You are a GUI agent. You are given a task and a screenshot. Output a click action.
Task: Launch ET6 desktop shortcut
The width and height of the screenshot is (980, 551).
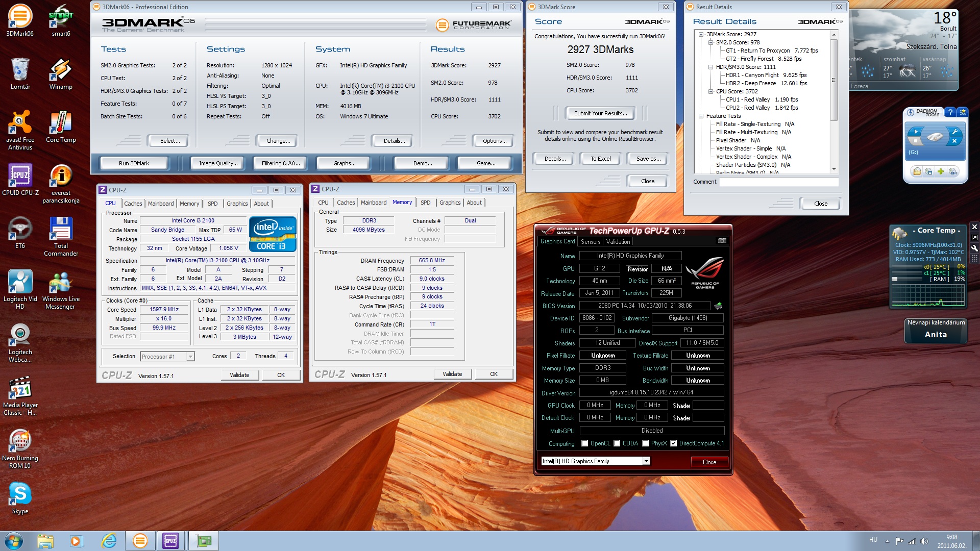tap(20, 233)
